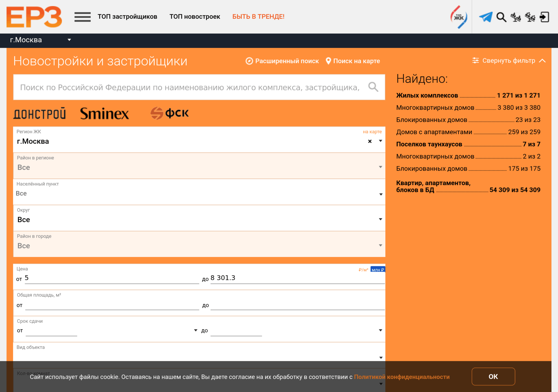558x392 pixels.
Task: Open the ТОП застройщиков menu item
Action: [128, 17]
